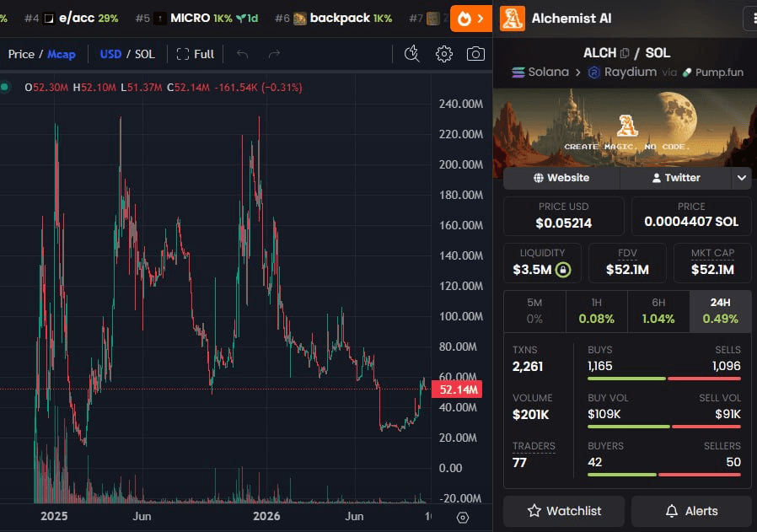Switch the chart to Mcap mode
The width and height of the screenshot is (757, 532).
62,54
